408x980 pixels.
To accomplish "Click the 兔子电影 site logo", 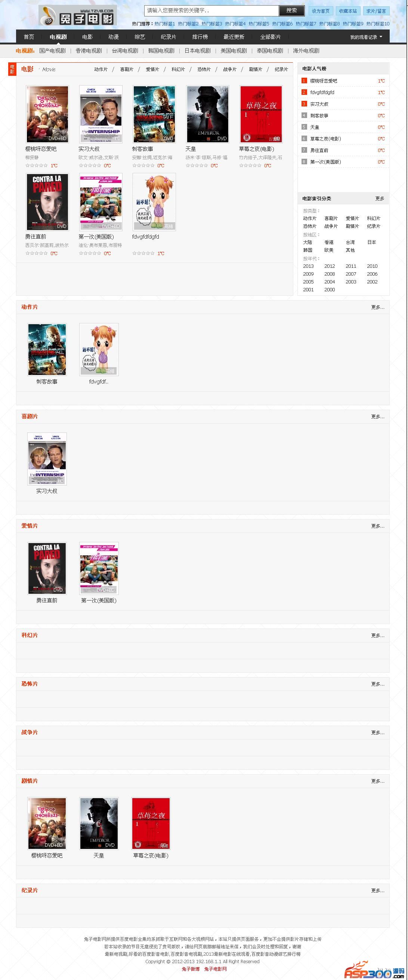I will coord(78,16).
